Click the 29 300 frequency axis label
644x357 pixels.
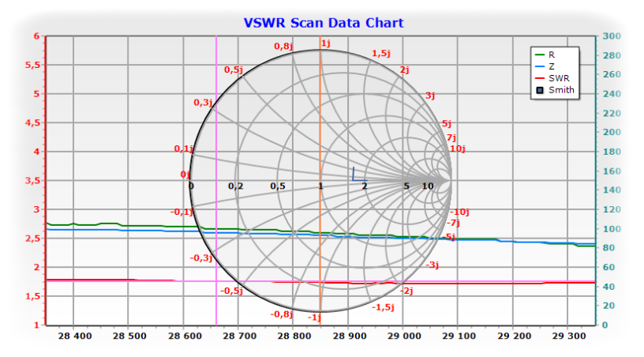pos(569,336)
